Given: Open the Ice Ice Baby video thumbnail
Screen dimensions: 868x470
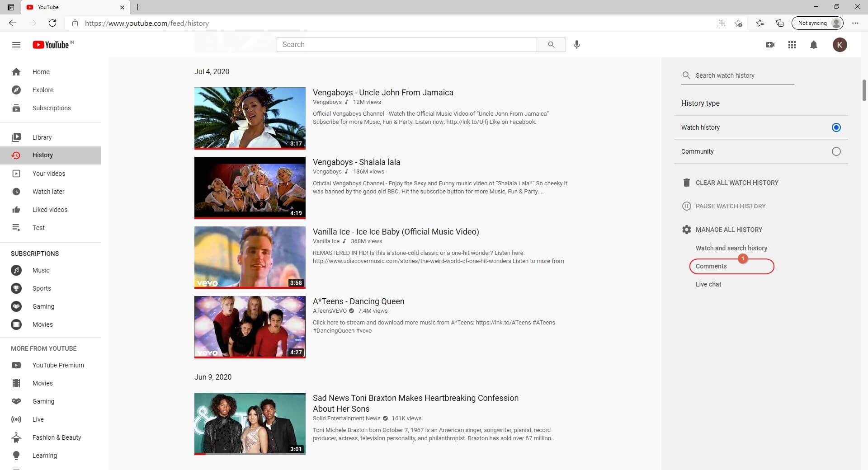Looking at the screenshot, I should pyautogui.click(x=250, y=257).
